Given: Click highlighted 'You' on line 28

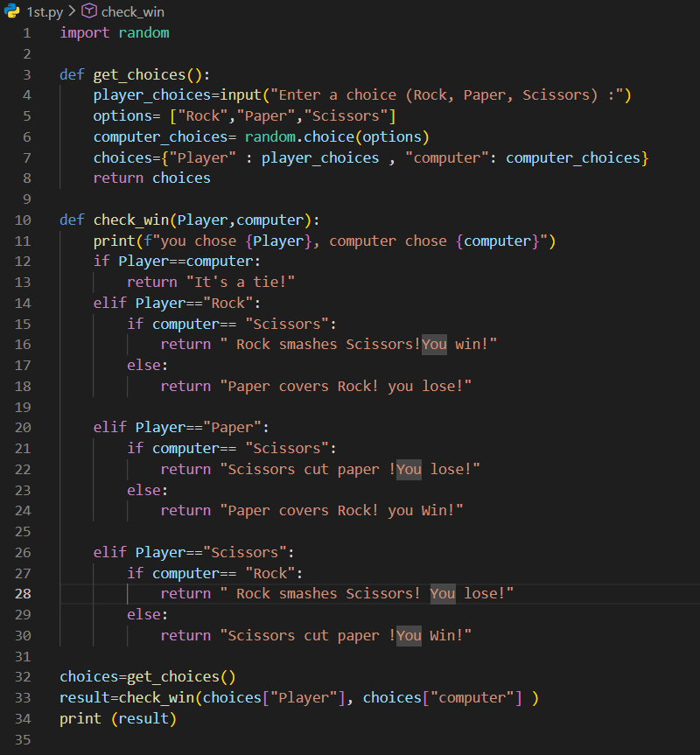Looking at the screenshot, I should (443, 594).
